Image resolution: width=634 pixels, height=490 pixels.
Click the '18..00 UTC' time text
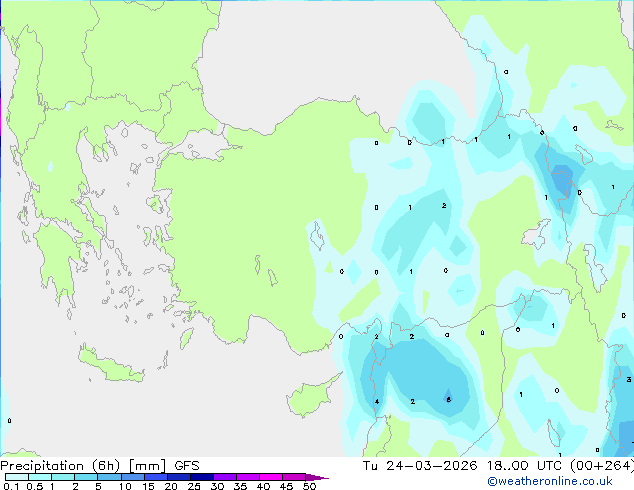524,466
